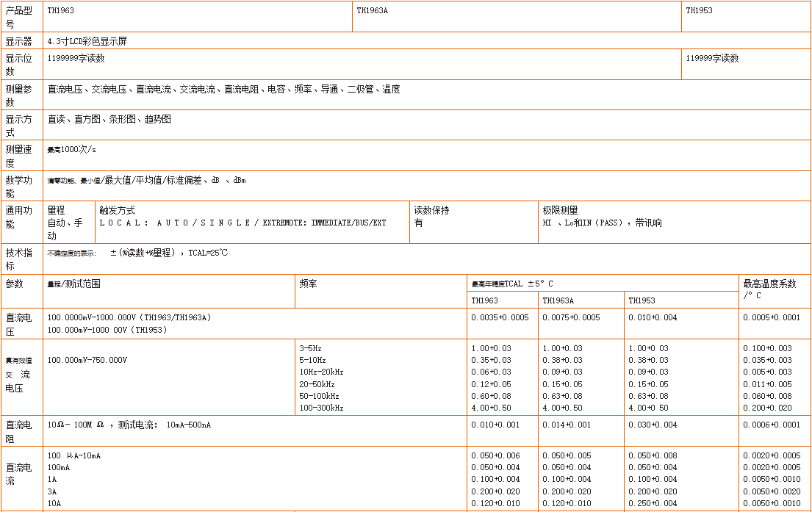The width and height of the screenshot is (812, 512).
Task: Select the 0.250+0.004 current accuracy value
Action: coord(653,504)
